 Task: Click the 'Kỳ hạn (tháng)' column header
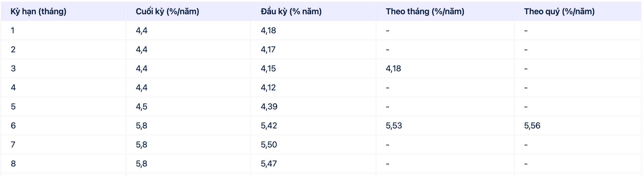38,12
